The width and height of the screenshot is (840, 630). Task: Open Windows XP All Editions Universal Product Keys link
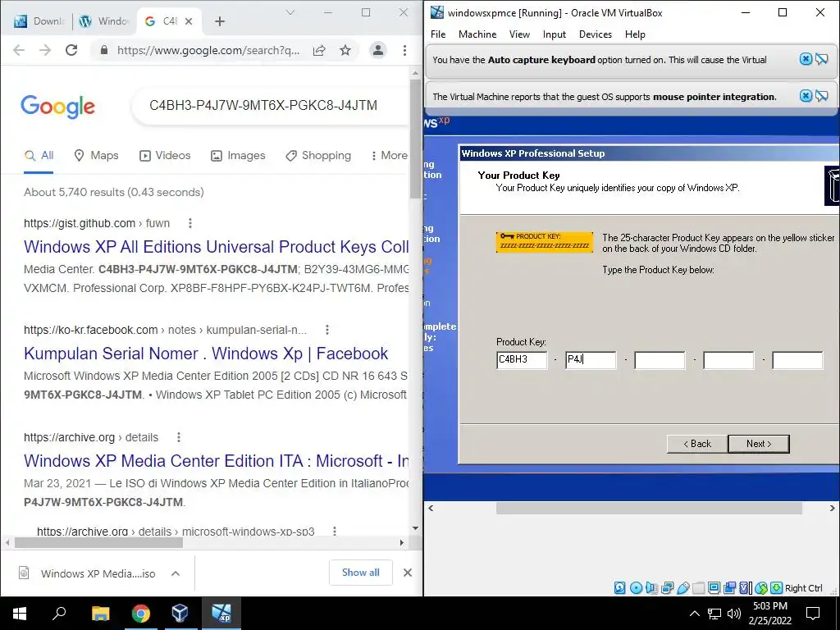pos(217,246)
